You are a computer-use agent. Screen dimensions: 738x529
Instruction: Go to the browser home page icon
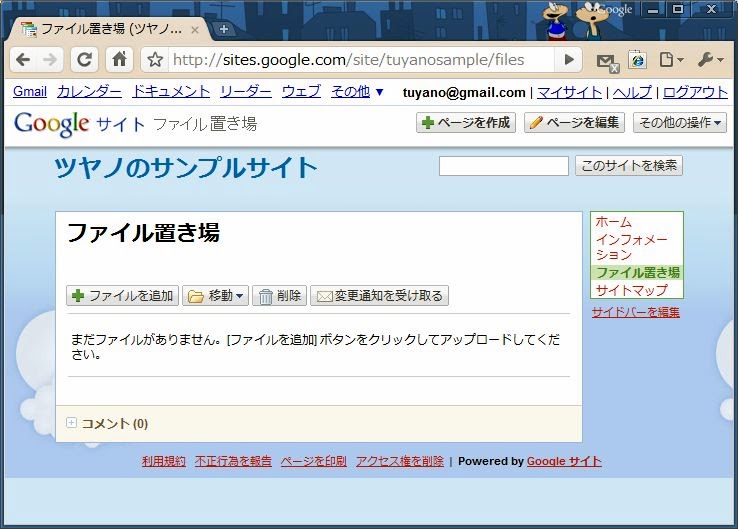(119, 60)
